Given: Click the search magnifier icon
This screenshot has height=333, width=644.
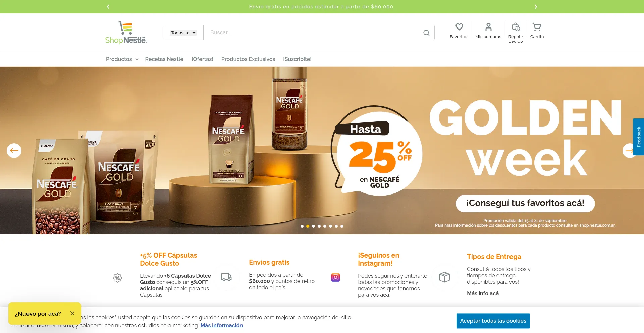Looking at the screenshot, I should point(426,33).
